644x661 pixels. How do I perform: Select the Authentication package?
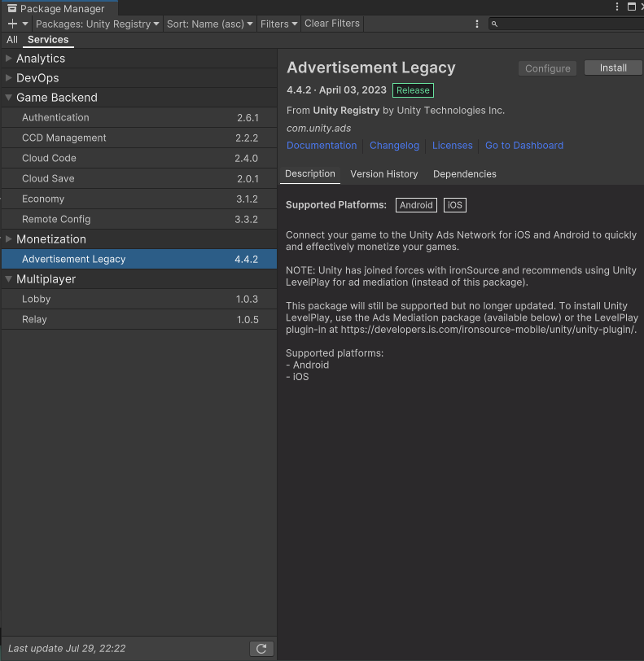pyautogui.click(x=138, y=117)
